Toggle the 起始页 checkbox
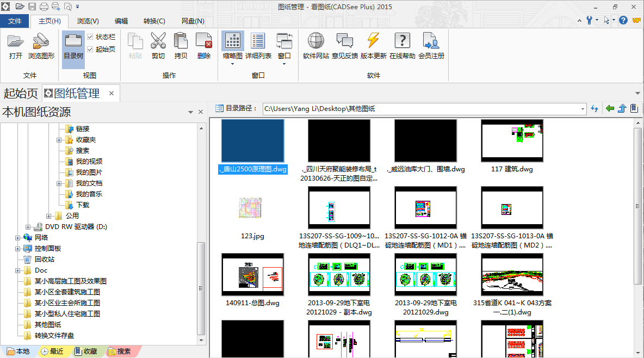 tap(90, 49)
